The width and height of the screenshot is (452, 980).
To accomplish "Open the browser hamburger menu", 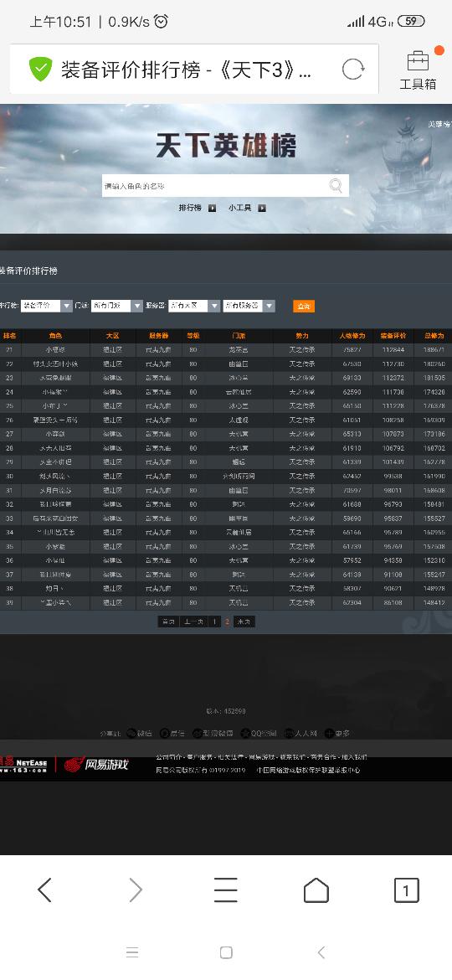I will (x=225, y=890).
